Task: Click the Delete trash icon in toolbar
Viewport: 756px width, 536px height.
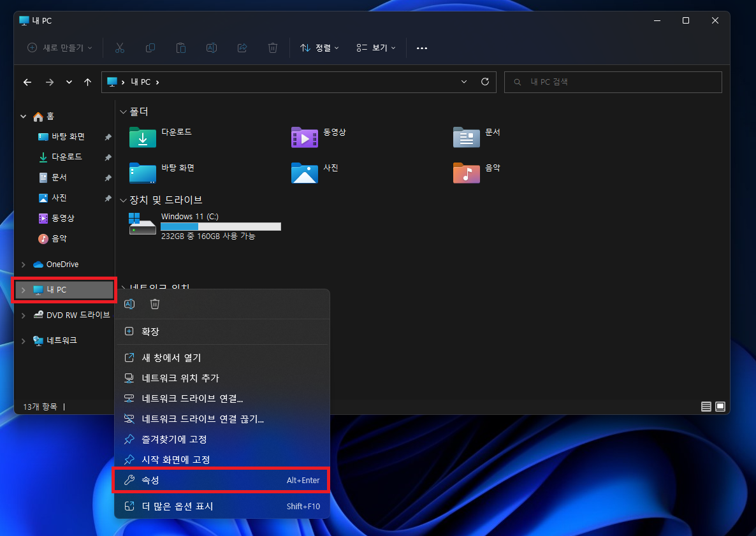Action: click(272, 48)
